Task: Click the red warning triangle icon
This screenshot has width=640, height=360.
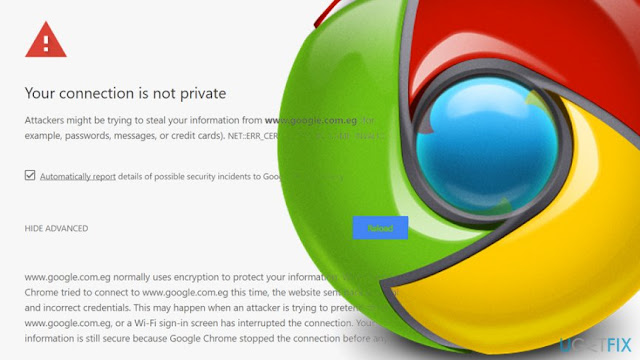Action: point(46,40)
